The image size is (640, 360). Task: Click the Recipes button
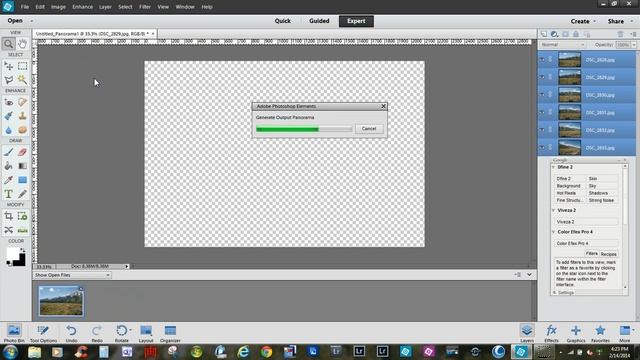(609, 254)
